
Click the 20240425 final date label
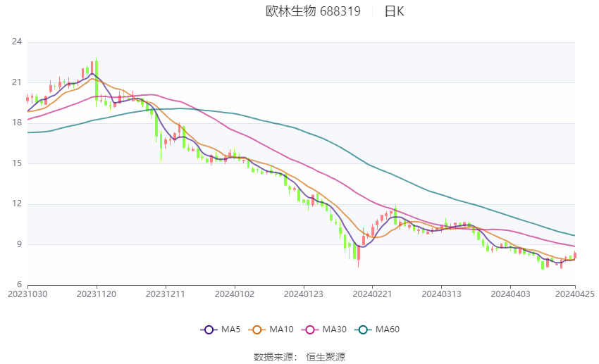coord(574,294)
